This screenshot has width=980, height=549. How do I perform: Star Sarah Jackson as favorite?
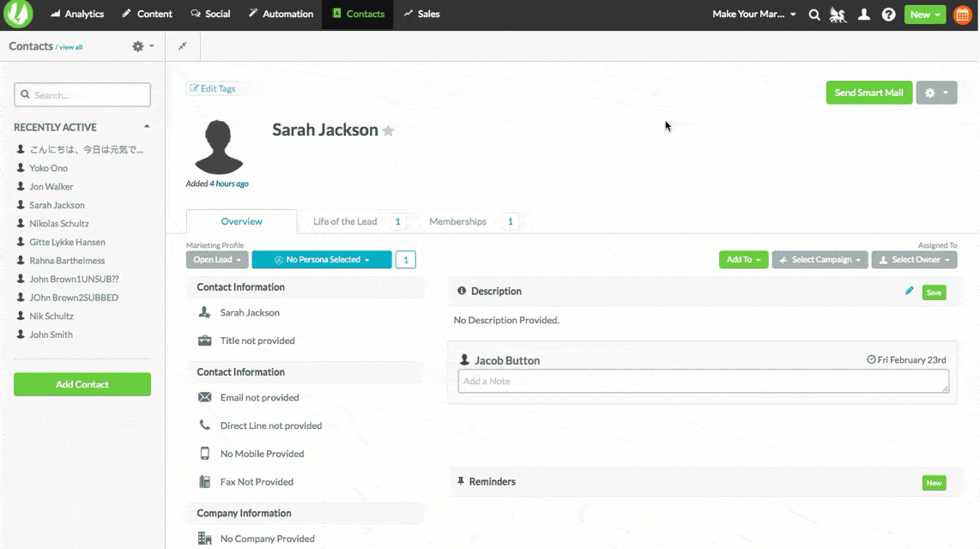pyautogui.click(x=388, y=130)
